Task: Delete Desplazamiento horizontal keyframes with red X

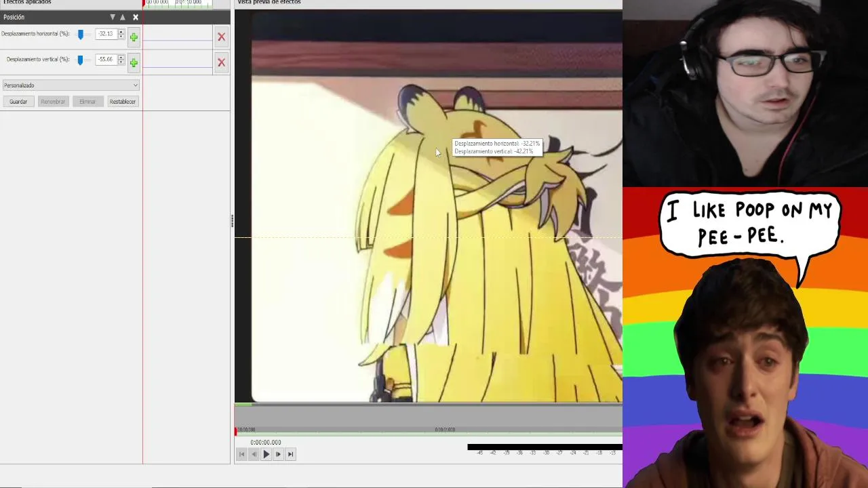Action: (221, 37)
